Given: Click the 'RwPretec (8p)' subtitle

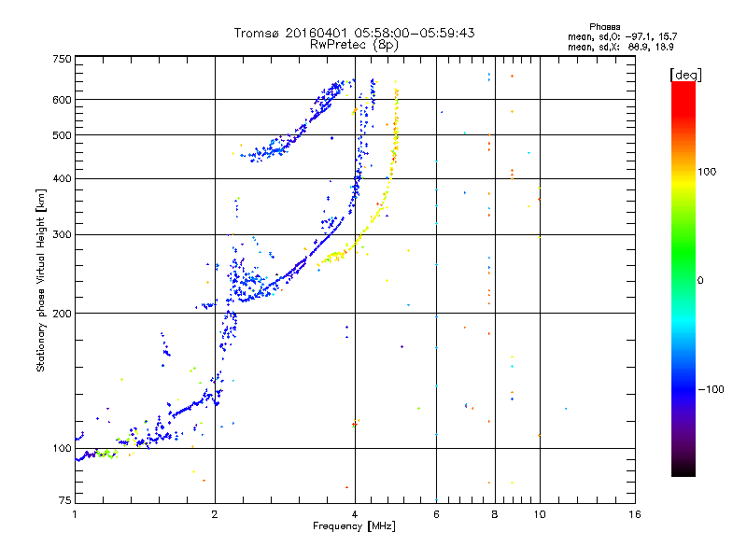Looking at the screenshot, I should pyautogui.click(x=354, y=45).
